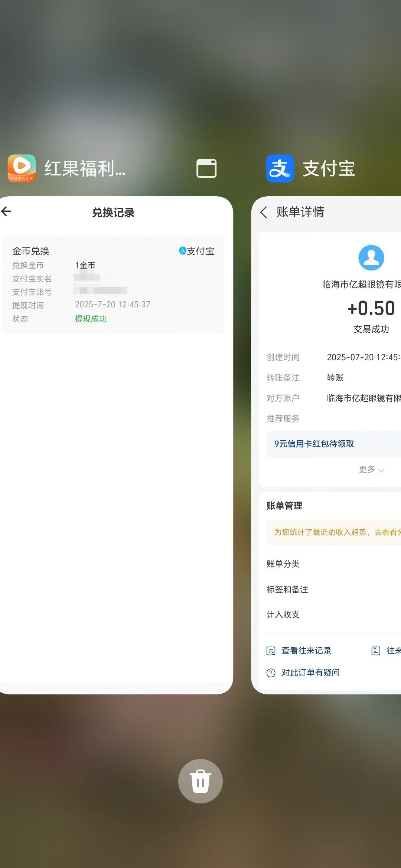Tap 创建时间 value 2025-07-20
Screen dimensions: 401x868
[363, 357]
